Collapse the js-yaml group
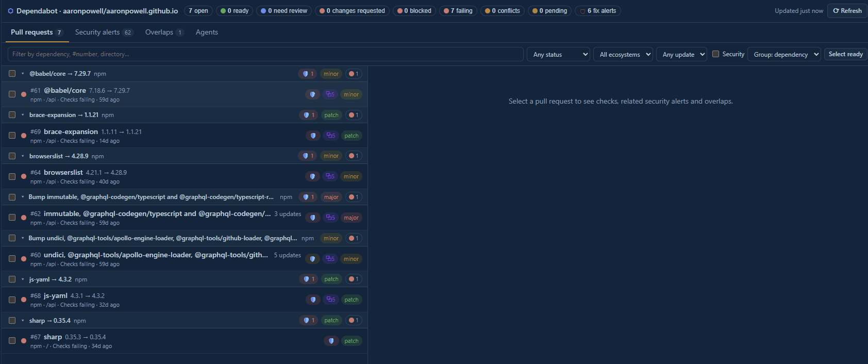This screenshot has width=868, height=364. (x=23, y=279)
